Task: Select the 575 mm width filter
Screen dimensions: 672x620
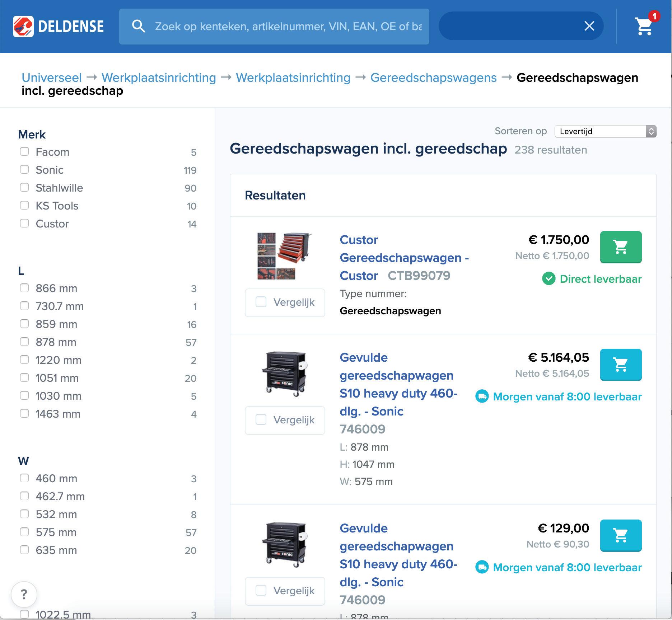Action: 24,532
